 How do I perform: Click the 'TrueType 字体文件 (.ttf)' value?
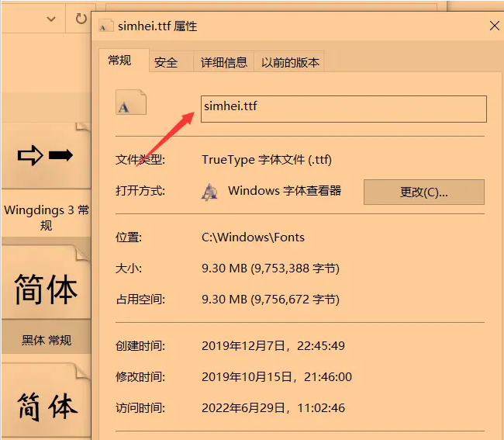(267, 160)
